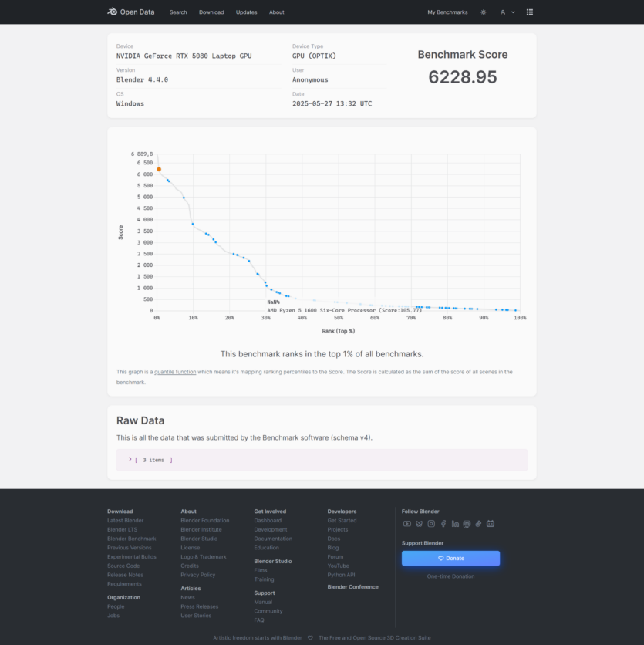Open Blender's TikTok icon
The width and height of the screenshot is (644, 645).
[x=478, y=524]
